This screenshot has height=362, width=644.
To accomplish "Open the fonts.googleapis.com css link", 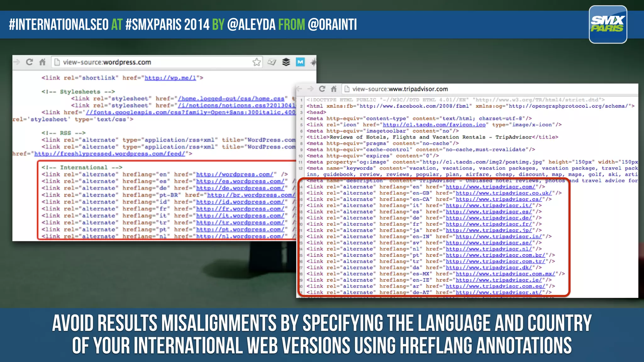I will point(191,112).
